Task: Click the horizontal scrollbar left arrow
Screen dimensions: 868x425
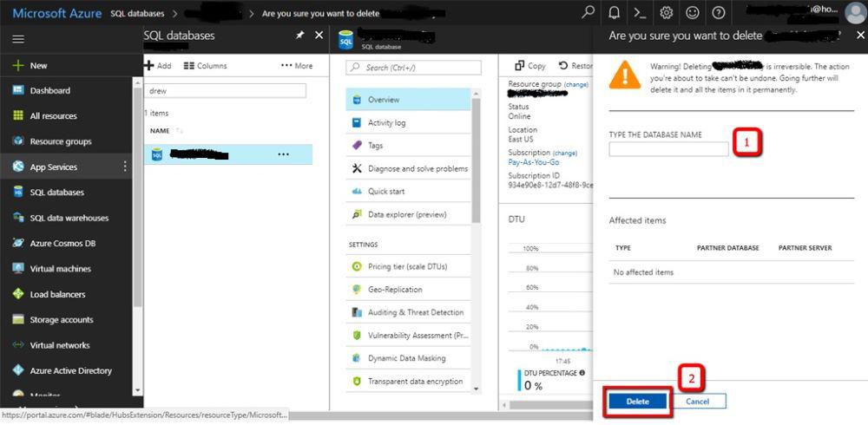Action: point(503,405)
